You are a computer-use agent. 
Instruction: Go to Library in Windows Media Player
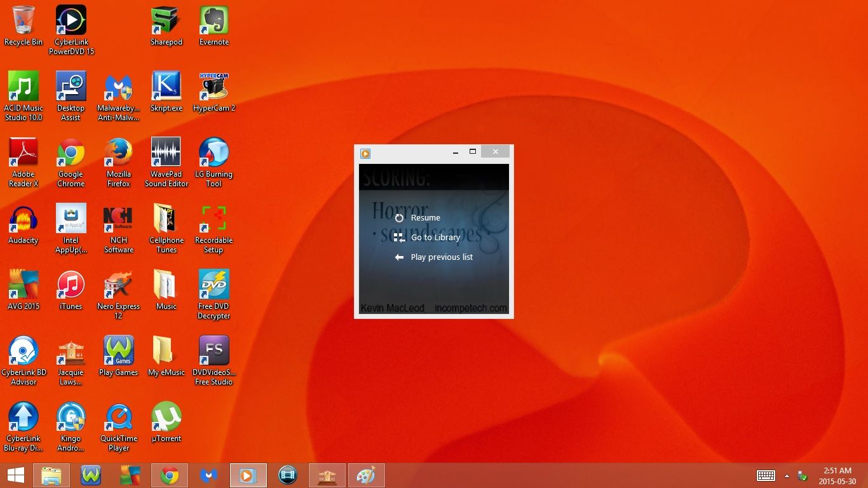click(435, 237)
